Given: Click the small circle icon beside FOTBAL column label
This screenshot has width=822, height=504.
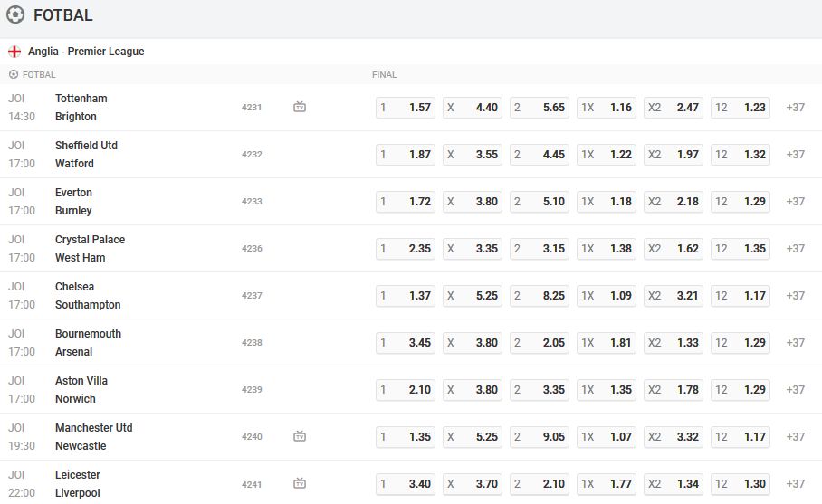Looking at the screenshot, I should (x=14, y=75).
